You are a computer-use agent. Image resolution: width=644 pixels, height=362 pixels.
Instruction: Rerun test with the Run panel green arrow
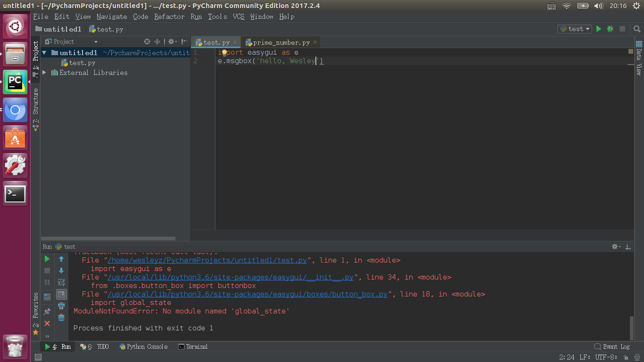click(x=47, y=259)
